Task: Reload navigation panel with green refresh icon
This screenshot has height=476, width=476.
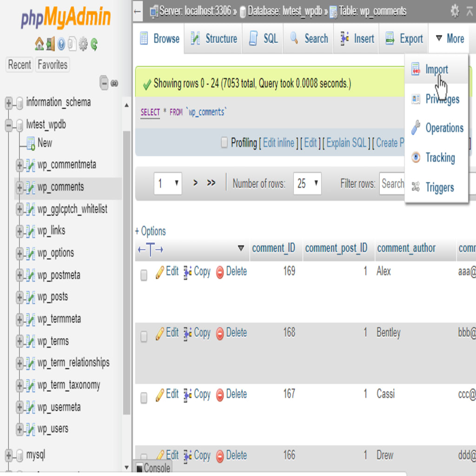Action: click(x=94, y=44)
